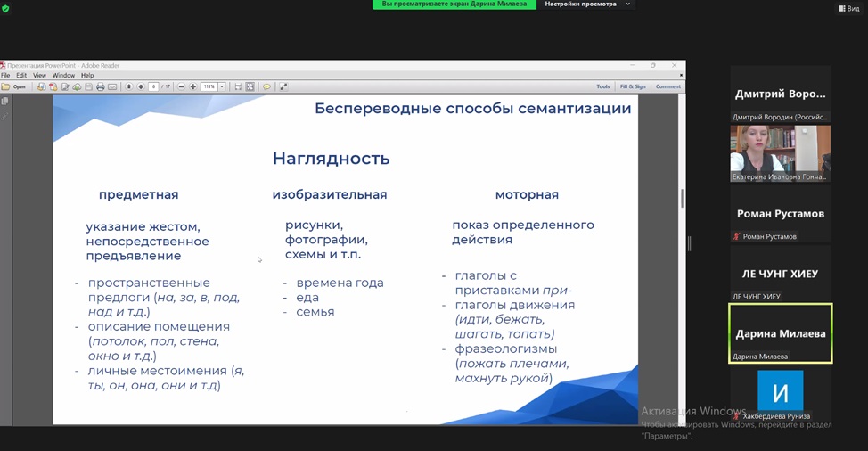The width and height of the screenshot is (868, 451).
Task: Zoom in using the plus icon
Action: pyautogui.click(x=193, y=87)
